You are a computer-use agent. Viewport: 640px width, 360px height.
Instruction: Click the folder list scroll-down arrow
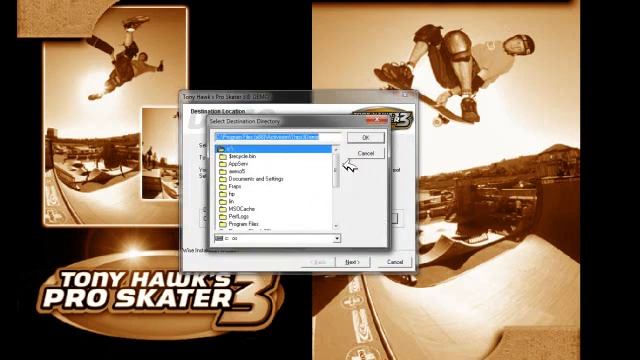pyautogui.click(x=336, y=226)
